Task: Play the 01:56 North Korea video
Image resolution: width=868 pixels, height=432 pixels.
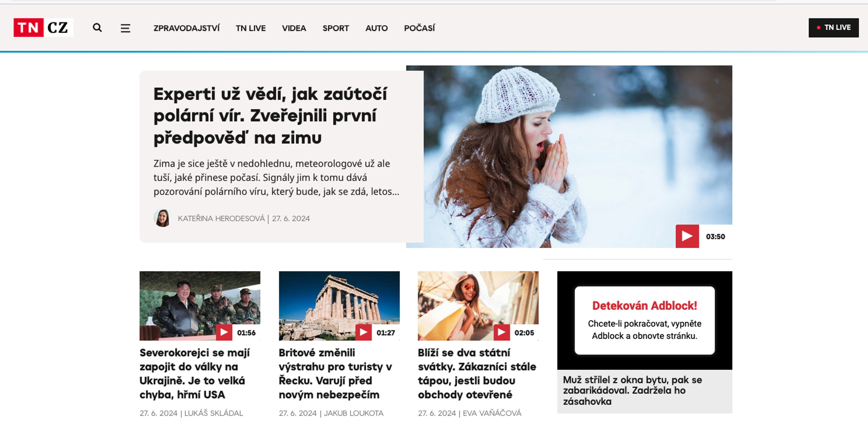Action: point(224,332)
